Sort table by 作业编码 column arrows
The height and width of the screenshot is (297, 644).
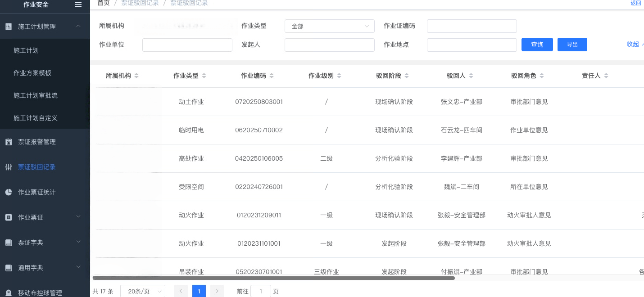pos(272,76)
